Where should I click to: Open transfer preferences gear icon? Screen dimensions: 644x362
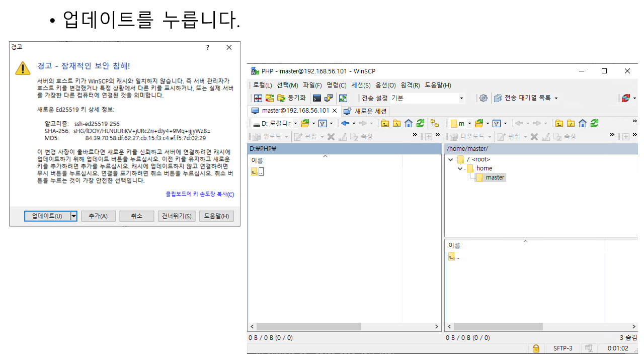(x=484, y=98)
